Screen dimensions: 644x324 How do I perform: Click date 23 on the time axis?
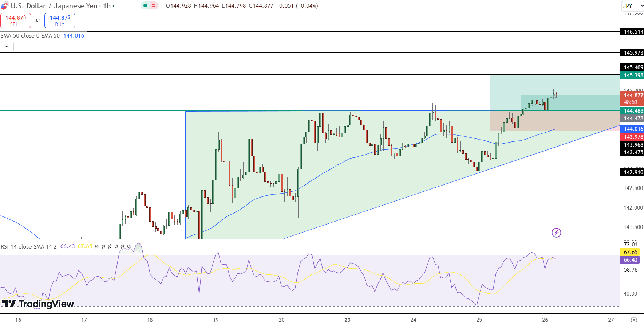coord(348,320)
